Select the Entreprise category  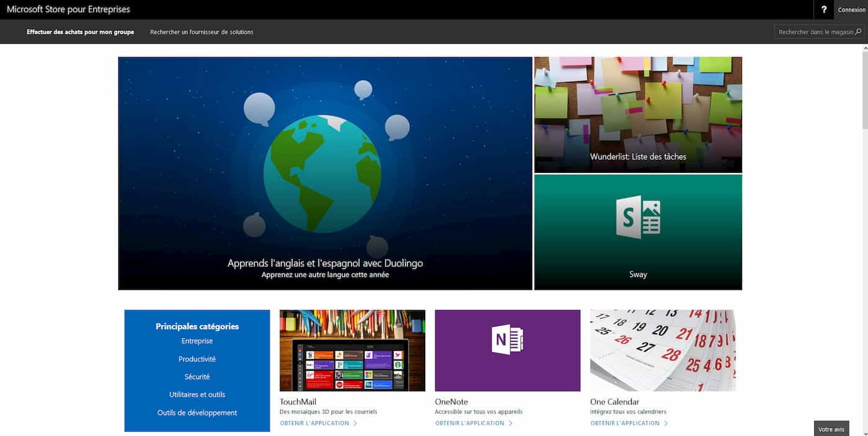pos(197,341)
